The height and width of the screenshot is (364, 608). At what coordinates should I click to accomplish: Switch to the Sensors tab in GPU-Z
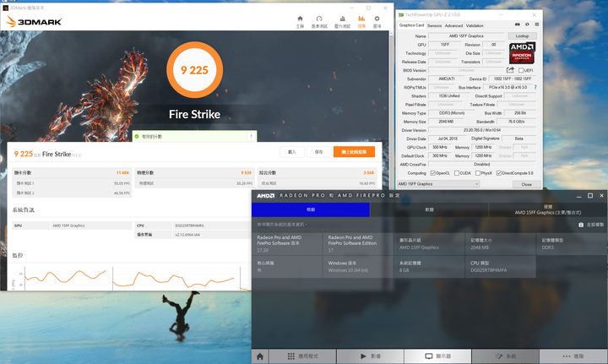click(x=434, y=25)
